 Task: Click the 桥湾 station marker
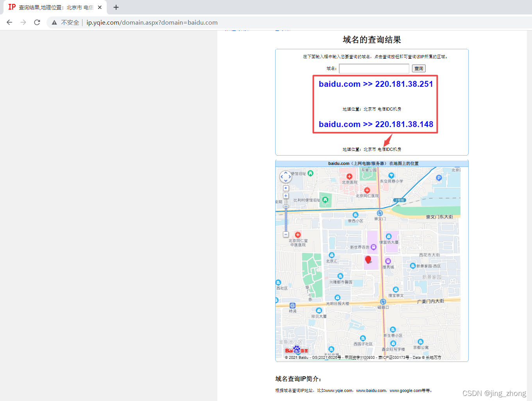(x=292, y=306)
